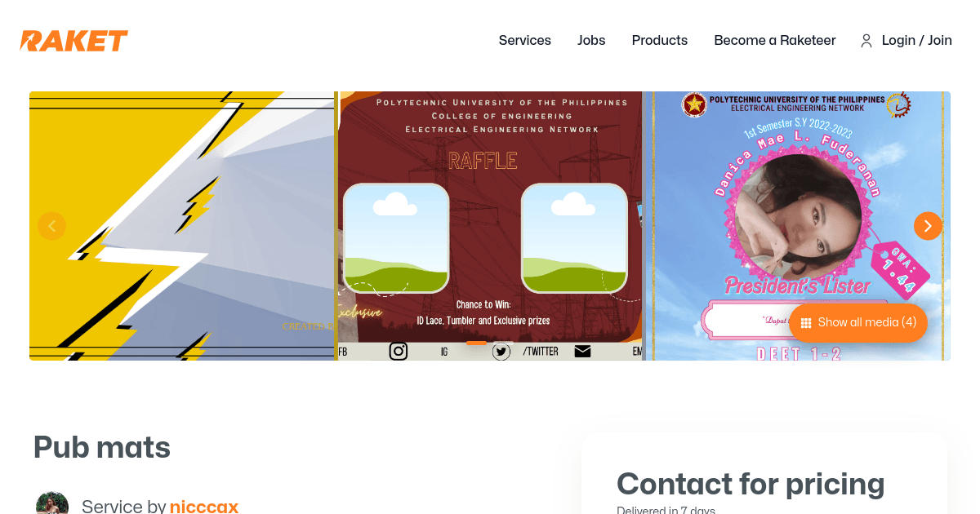Show all media (4) button
The height and width of the screenshot is (514, 980).
coord(858,323)
